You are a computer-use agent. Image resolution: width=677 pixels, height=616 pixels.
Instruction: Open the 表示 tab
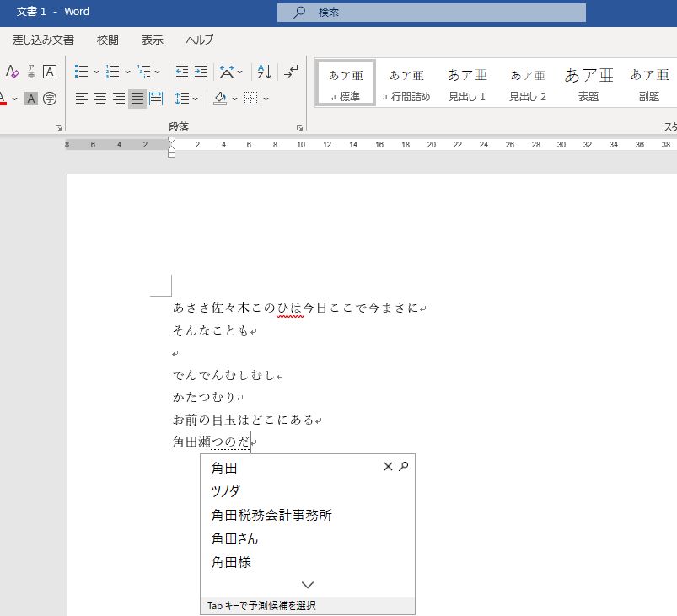(x=153, y=40)
